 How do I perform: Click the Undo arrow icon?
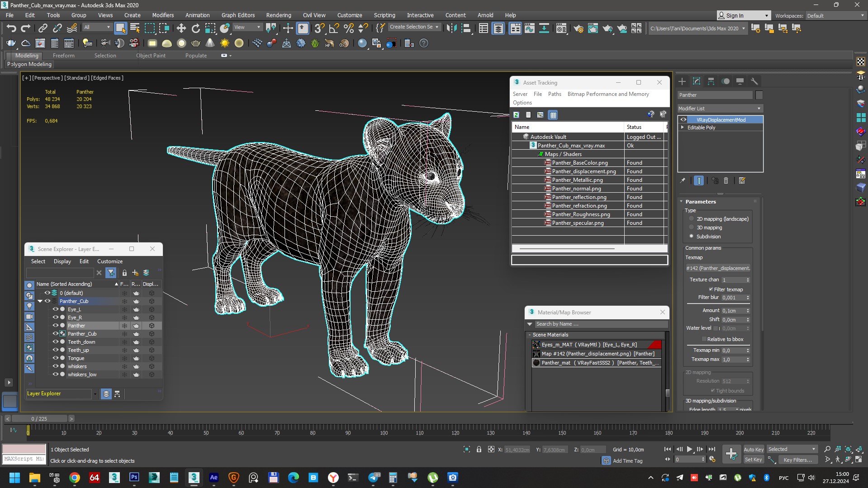click(x=11, y=28)
